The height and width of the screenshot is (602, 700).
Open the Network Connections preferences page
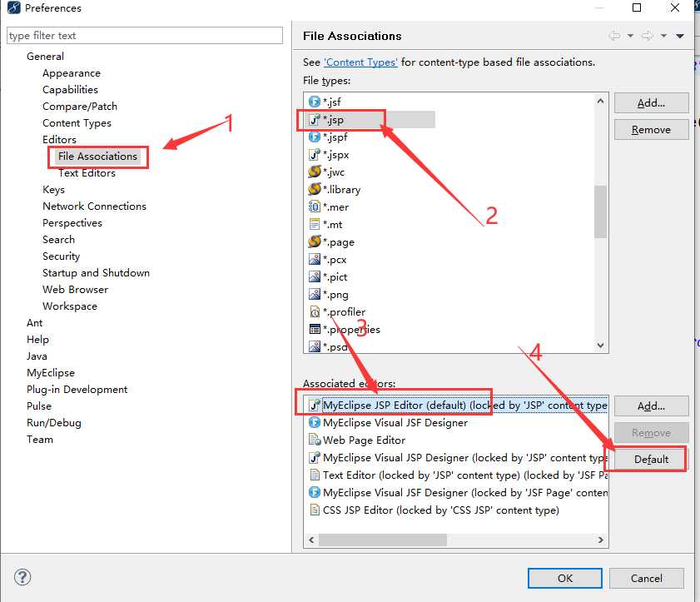coord(94,206)
